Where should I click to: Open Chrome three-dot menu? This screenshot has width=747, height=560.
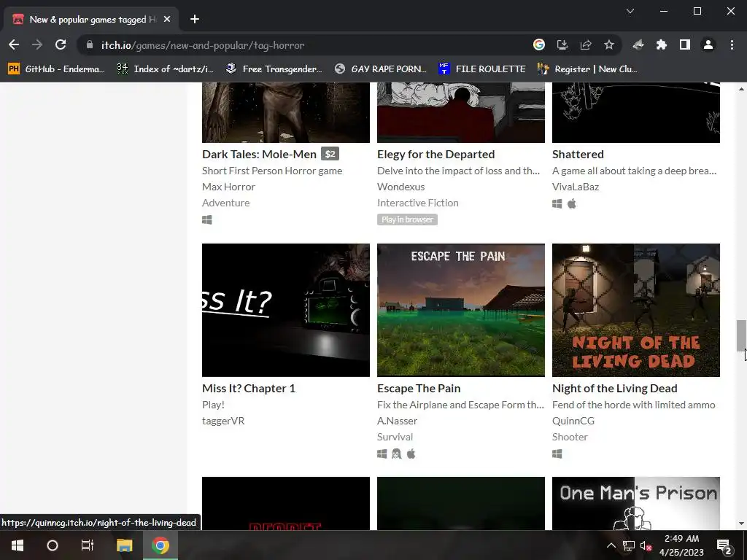[x=732, y=44]
